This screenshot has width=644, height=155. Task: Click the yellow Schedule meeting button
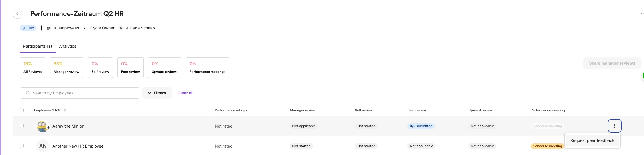547,146
